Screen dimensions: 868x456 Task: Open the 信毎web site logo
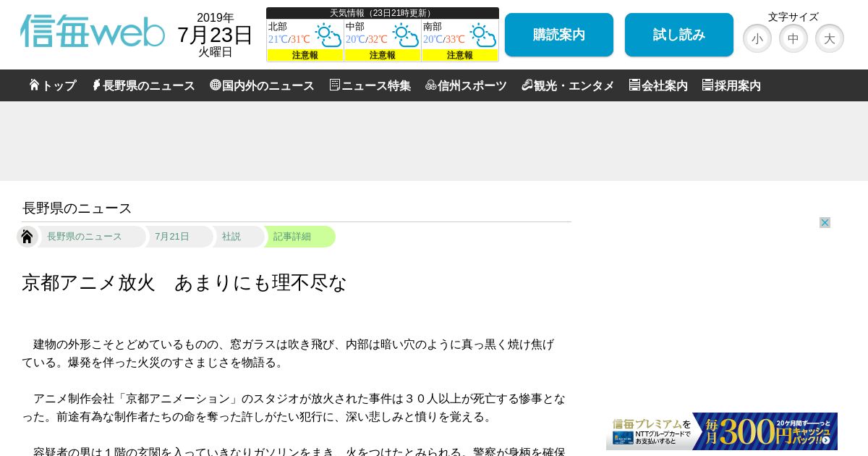point(93,31)
